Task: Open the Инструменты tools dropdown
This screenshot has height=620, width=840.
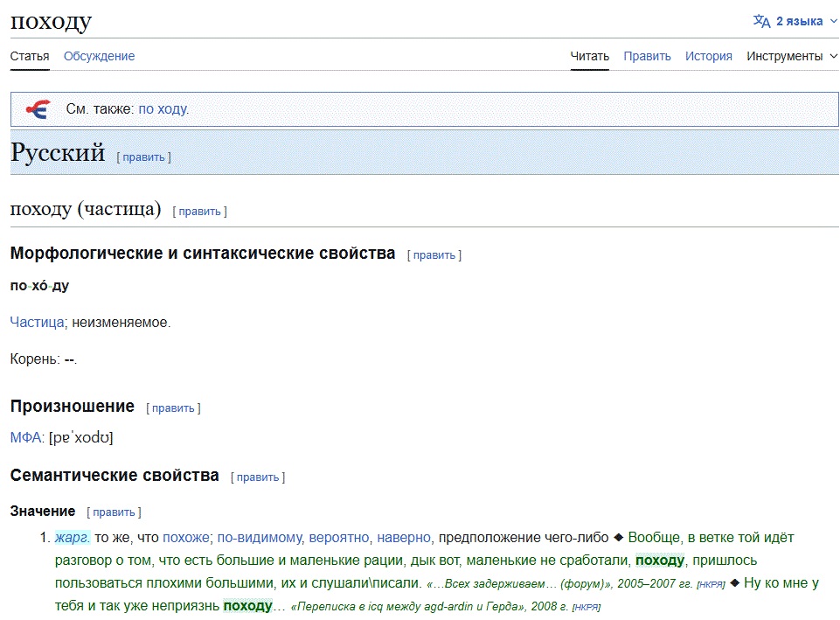Action: click(792, 56)
